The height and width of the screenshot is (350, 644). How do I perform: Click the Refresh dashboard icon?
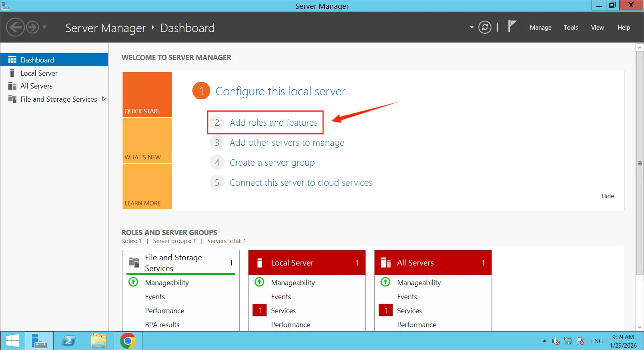pyautogui.click(x=485, y=27)
